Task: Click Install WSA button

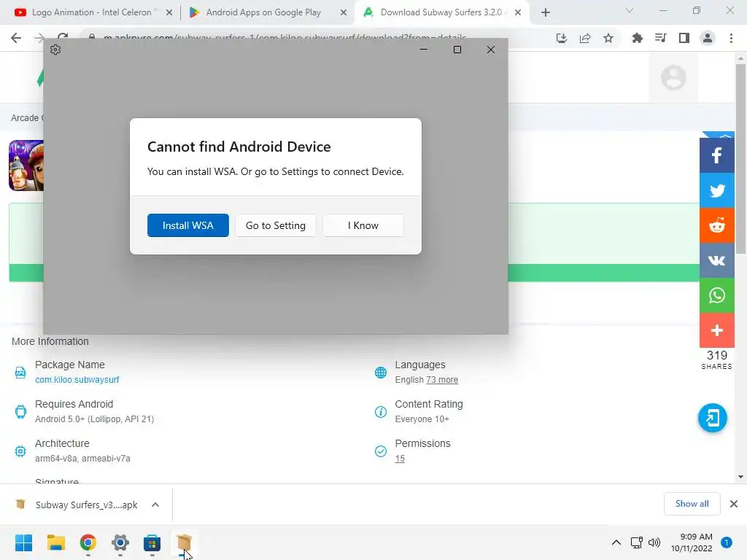Action: pyautogui.click(x=187, y=225)
